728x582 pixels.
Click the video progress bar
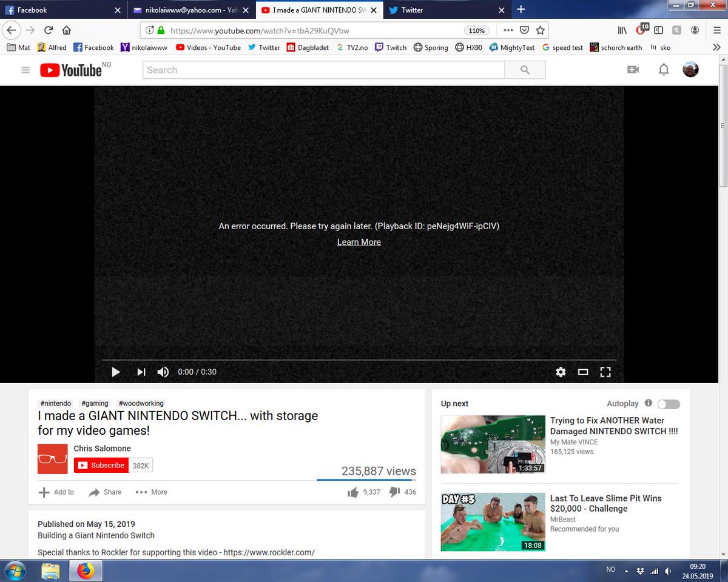359,360
